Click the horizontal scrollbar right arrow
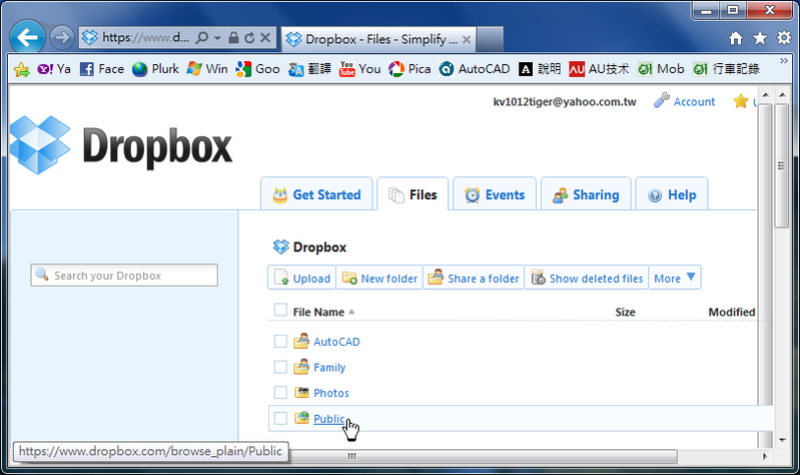 (764, 456)
